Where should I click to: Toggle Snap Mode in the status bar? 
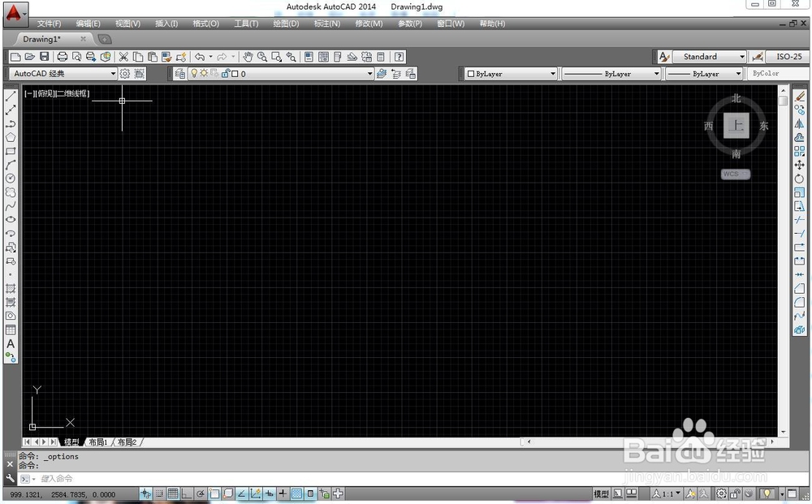(159, 493)
